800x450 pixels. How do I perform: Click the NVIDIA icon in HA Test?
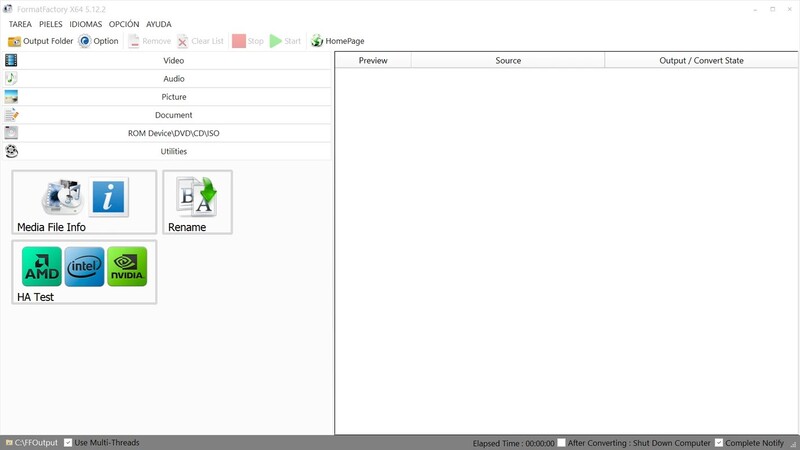click(127, 266)
